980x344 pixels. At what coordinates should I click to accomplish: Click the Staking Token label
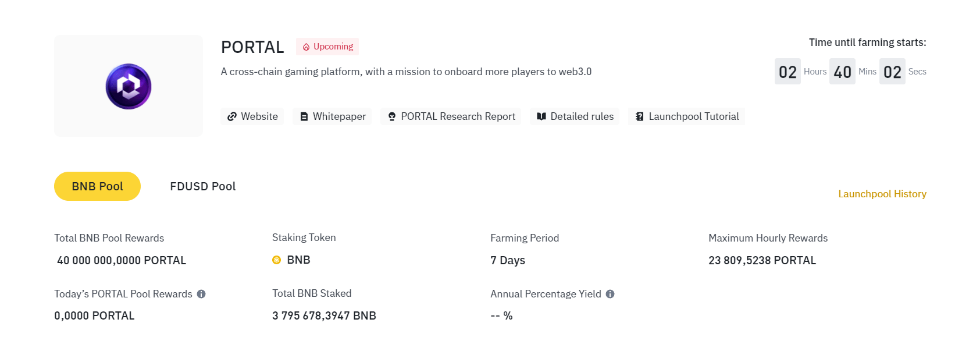click(304, 237)
